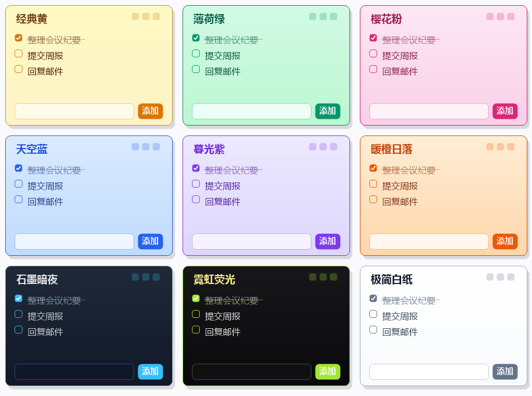
Task: Focus the new task input in 天空蓝
Action: (74, 241)
